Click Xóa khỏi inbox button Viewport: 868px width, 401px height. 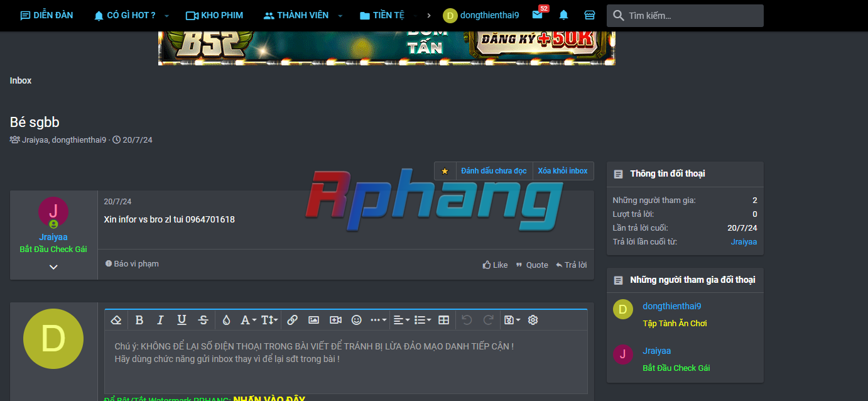tap(563, 171)
